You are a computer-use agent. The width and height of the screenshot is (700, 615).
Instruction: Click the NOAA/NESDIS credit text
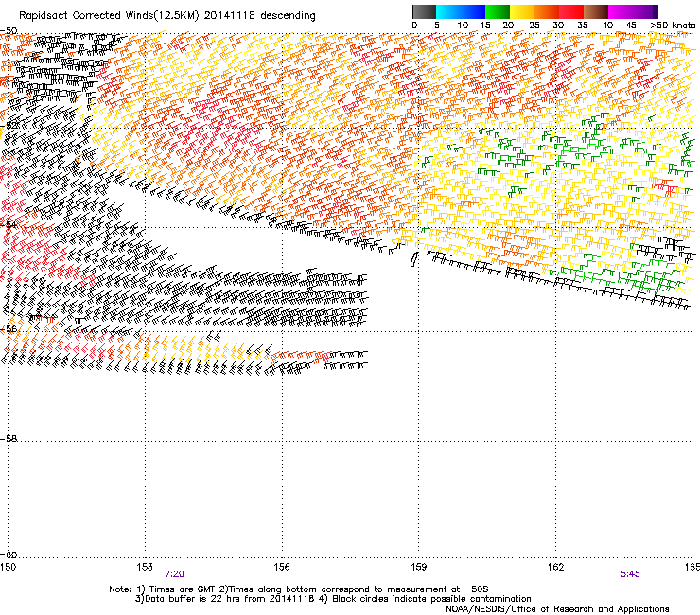pyautogui.click(x=557, y=609)
